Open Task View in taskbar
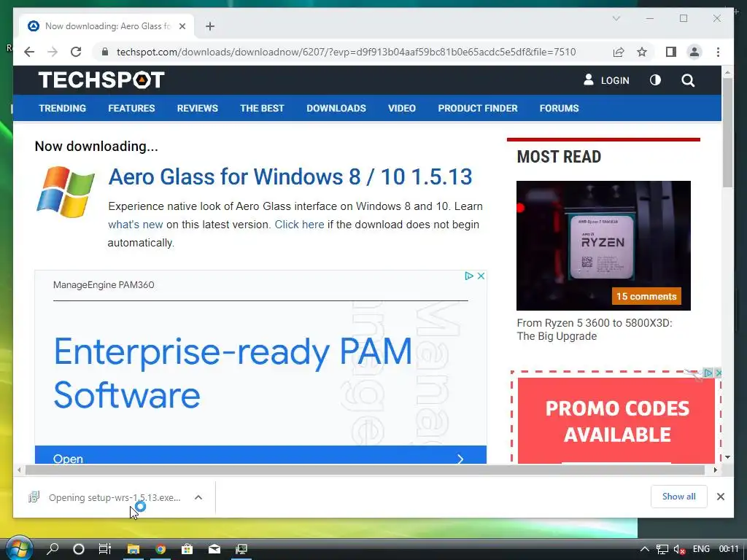 (105, 549)
